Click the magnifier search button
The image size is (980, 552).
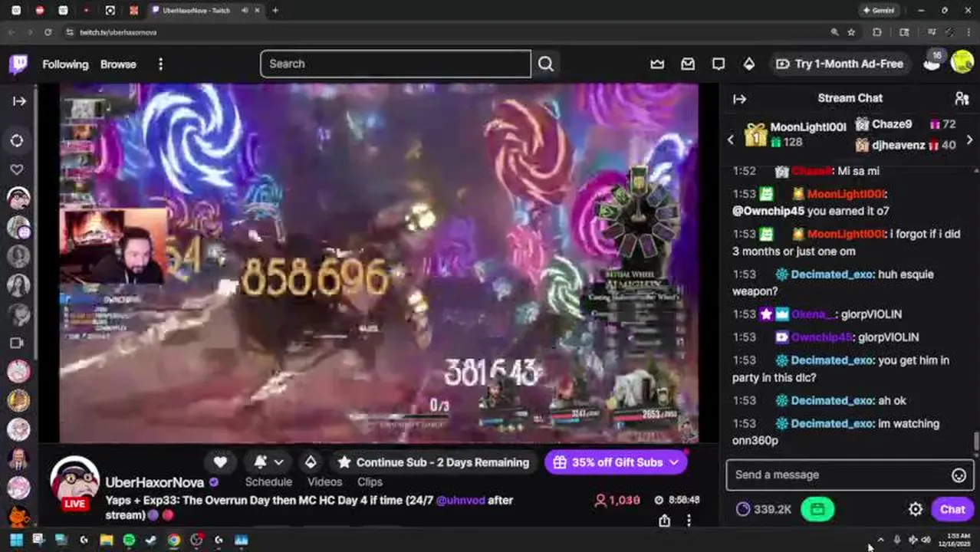(545, 64)
